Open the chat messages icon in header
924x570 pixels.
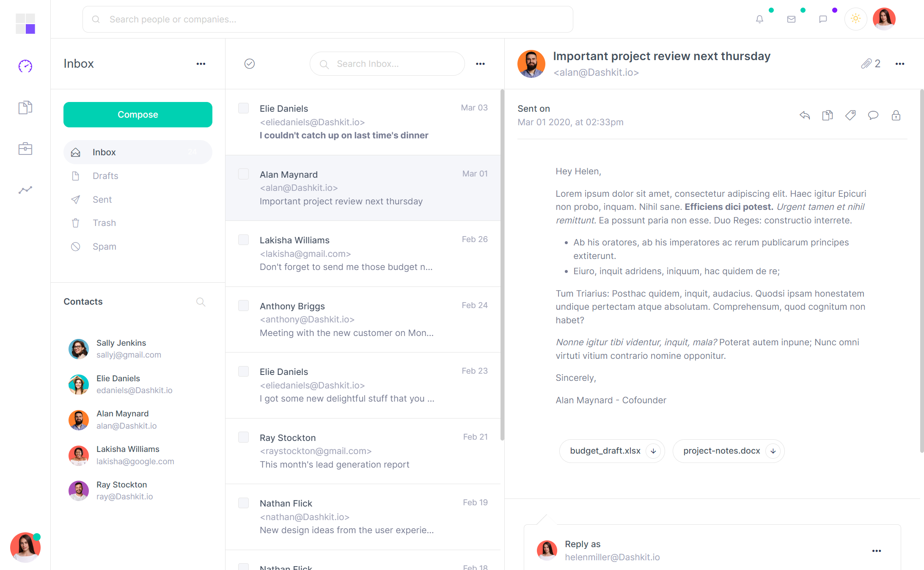(823, 19)
